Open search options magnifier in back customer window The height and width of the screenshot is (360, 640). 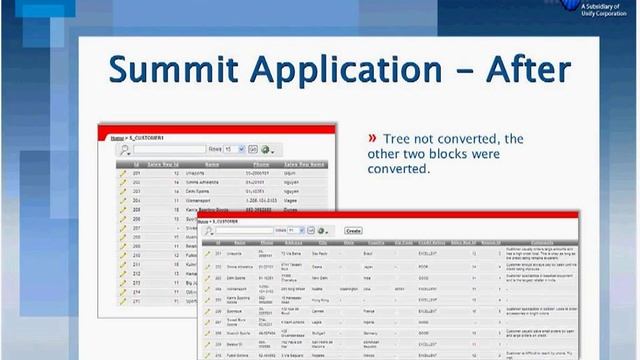tap(125, 150)
